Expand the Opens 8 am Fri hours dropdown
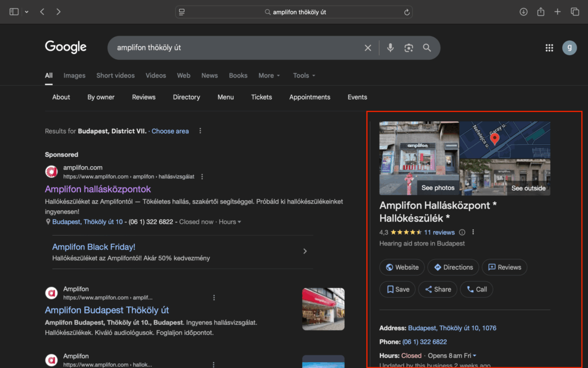The width and height of the screenshot is (588, 368). (452, 355)
